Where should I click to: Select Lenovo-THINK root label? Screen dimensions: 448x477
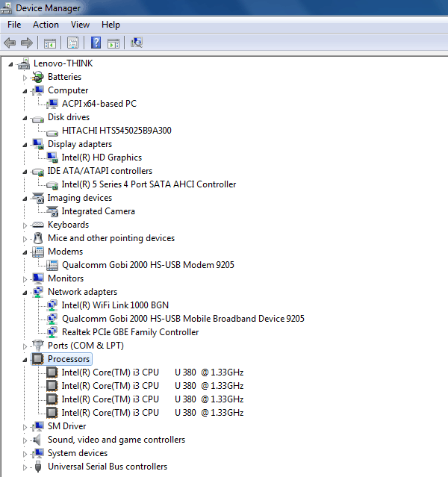coord(63,63)
